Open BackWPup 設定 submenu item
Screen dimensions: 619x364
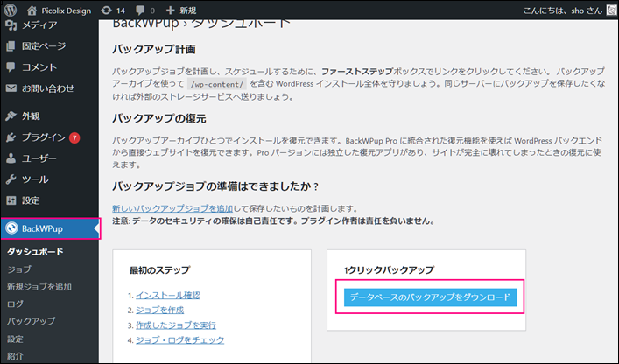(x=15, y=339)
